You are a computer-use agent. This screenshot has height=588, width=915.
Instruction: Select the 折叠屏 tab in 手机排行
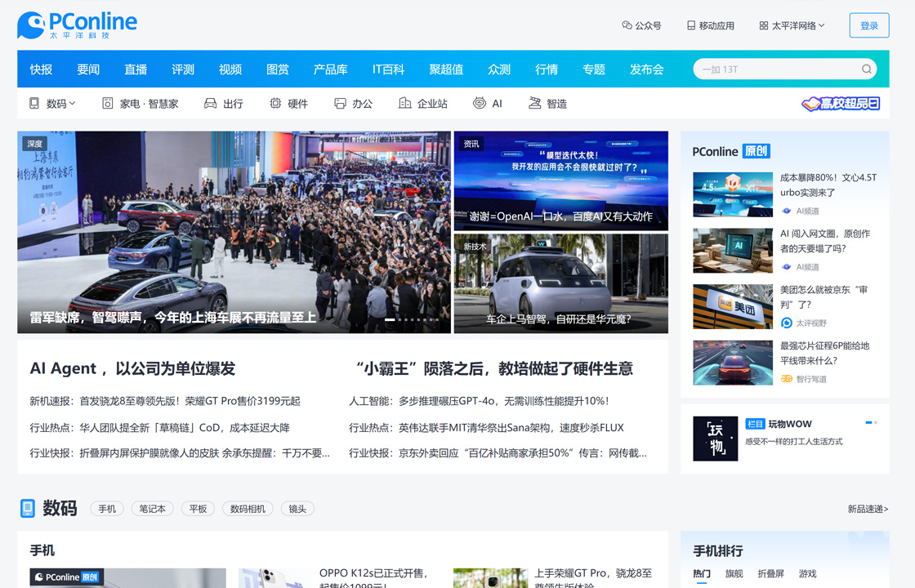click(x=770, y=573)
